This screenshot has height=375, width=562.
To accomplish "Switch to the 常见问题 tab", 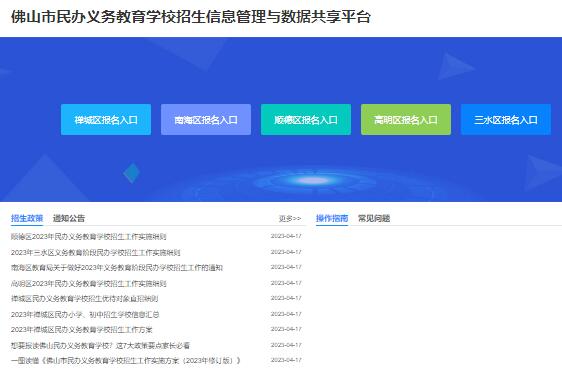I will point(374,218).
